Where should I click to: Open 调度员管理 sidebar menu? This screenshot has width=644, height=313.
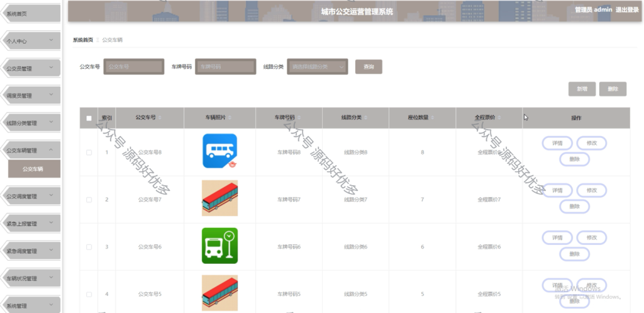click(31, 96)
